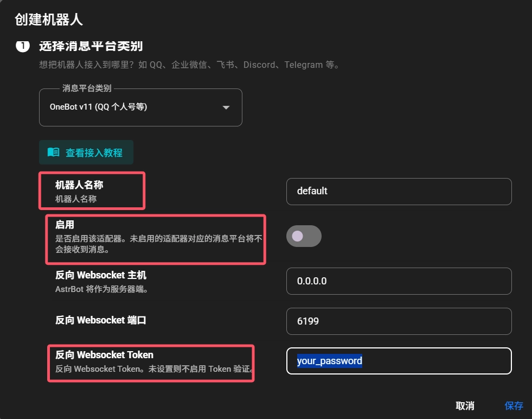This screenshot has width=532, height=419.
Task: Click the Websocket 主机 field showing 0.0.0.0
Action: pos(399,281)
